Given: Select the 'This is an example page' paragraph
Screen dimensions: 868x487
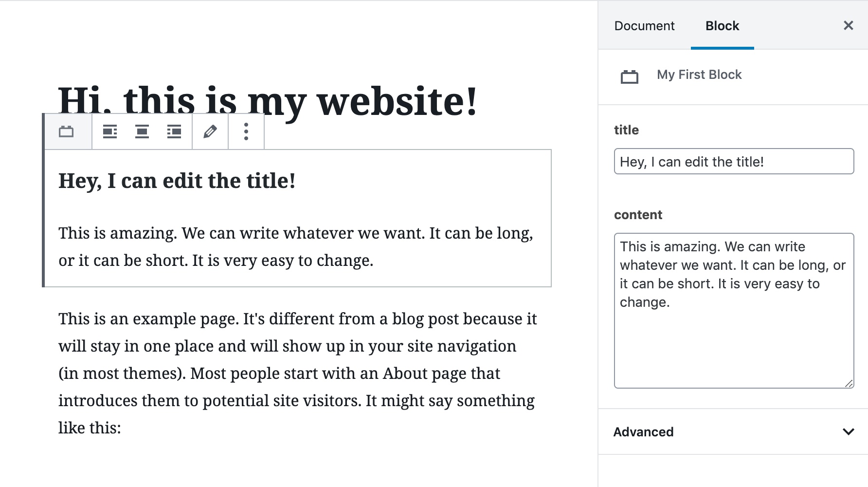Looking at the screenshot, I should coord(298,373).
